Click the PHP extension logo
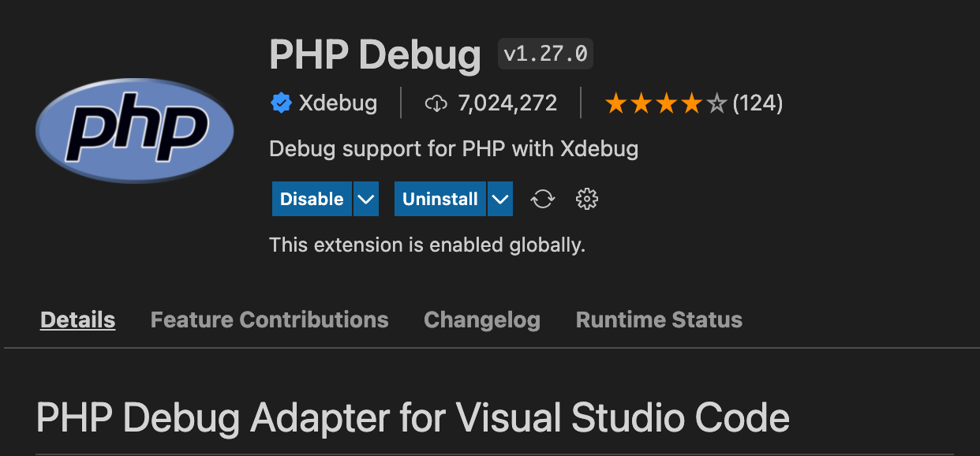Image resolution: width=980 pixels, height=456 pixels. coord(134,129)
